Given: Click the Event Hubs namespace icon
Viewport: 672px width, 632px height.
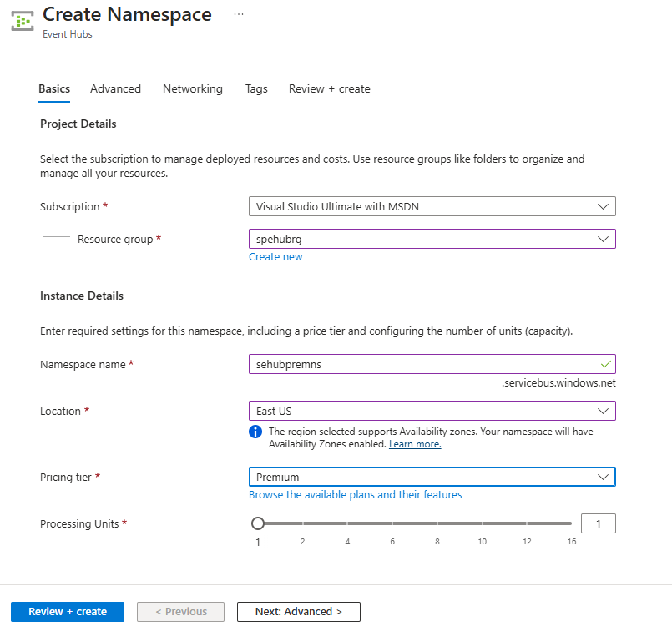Looking at the screenshot, I should pos(22,20).
